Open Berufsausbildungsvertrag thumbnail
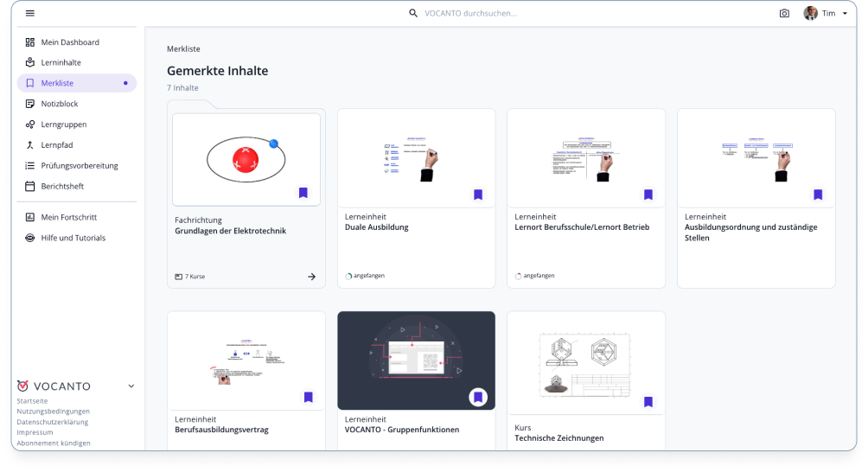Image resolution: width=868 pixels, height=472 pixels. point(246,360)
